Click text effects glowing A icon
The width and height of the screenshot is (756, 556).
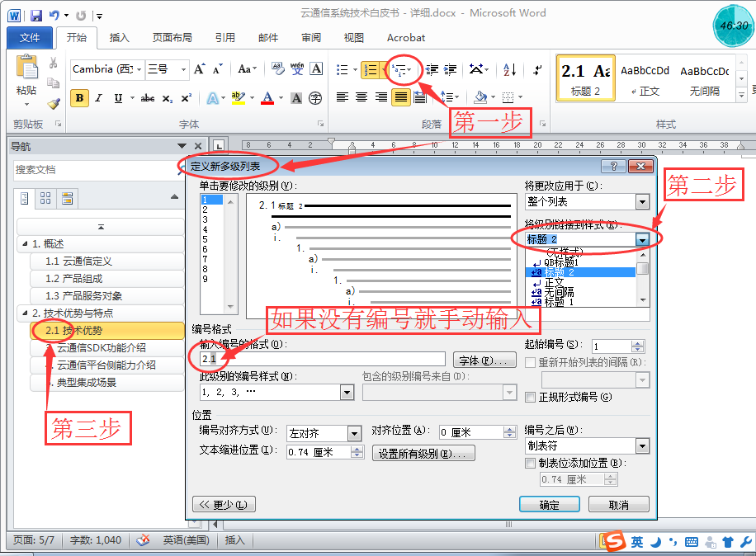212,98
